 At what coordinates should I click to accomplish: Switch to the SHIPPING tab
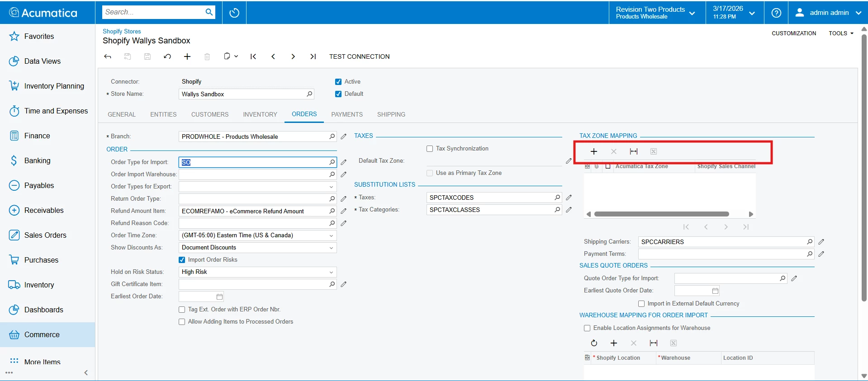coord(391,115)
